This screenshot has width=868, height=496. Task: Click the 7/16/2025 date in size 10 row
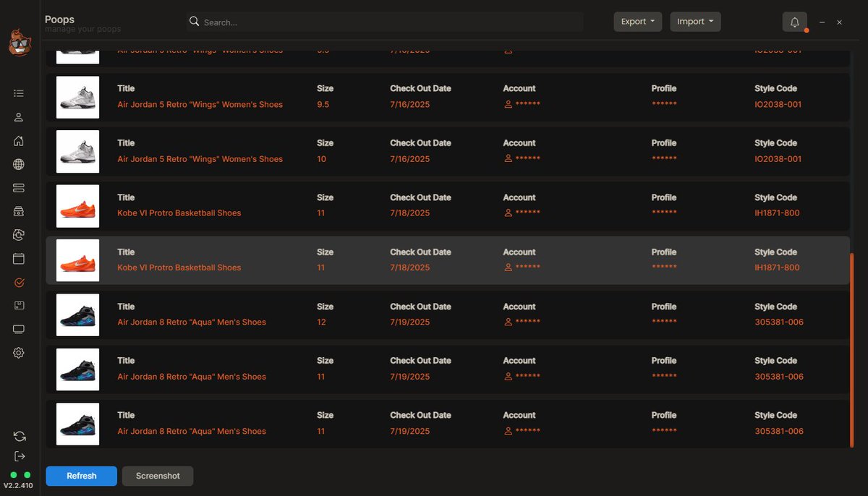click(x=410, y=159)
